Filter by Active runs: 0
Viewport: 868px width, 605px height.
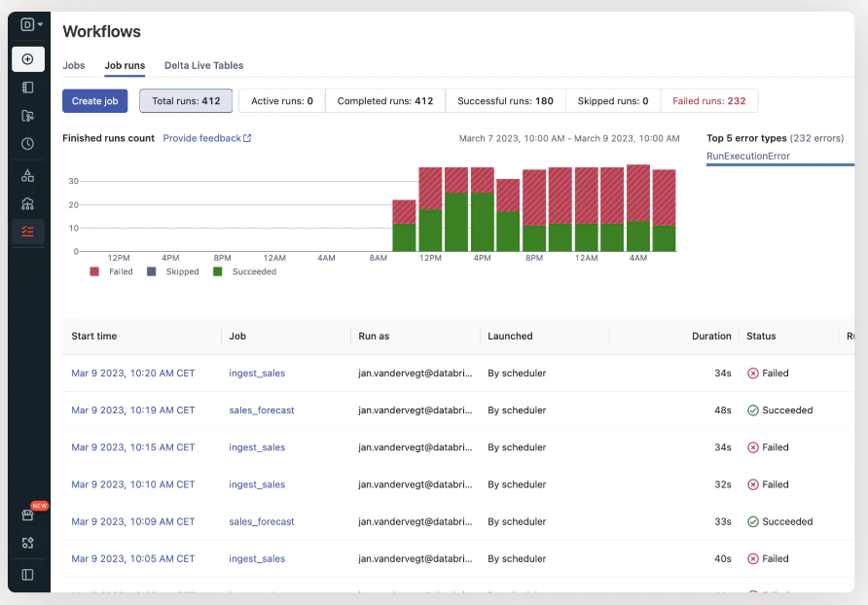282,101
